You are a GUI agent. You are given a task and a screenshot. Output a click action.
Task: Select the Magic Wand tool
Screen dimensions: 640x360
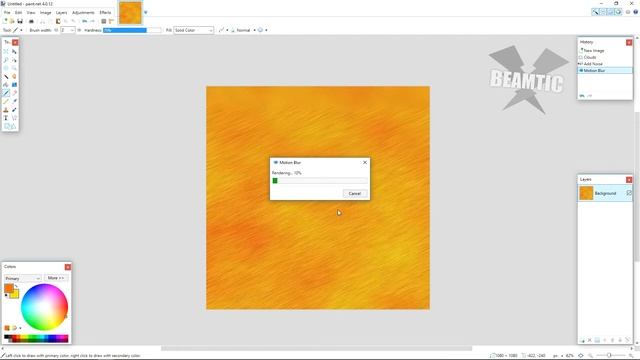click(6, 76)
